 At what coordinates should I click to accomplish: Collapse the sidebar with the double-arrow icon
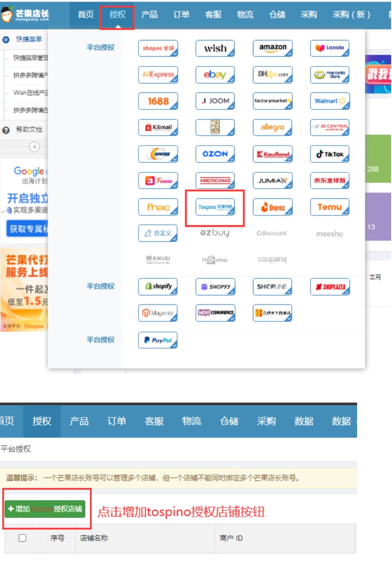click(34, 147)
